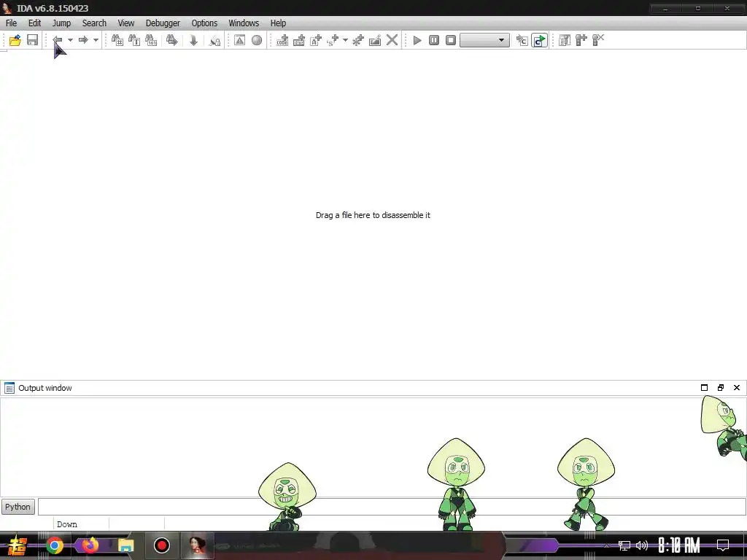Click the add ASCII string icon
This screenshot has width=747, height=560.
316,41
